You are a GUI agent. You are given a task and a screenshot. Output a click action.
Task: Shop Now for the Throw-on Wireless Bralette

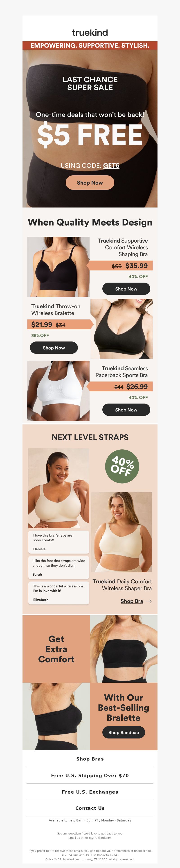54,348
